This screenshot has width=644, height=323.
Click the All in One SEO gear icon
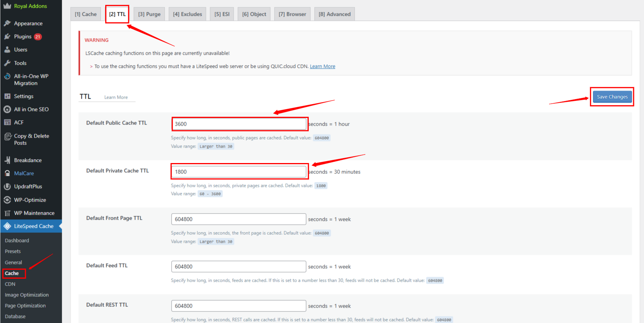point(7,109)
